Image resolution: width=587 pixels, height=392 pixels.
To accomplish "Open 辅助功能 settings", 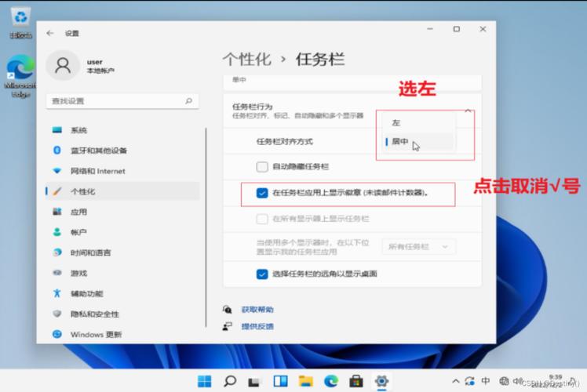I will tap(122, 293).
